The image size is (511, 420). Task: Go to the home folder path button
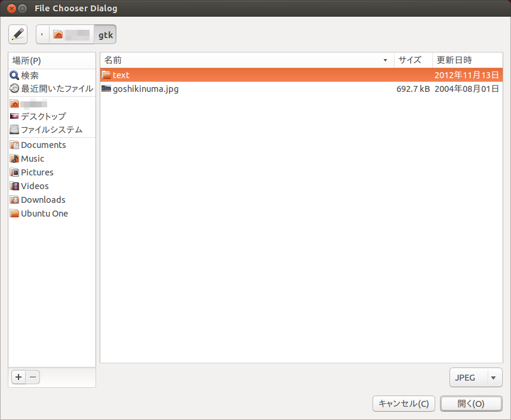click(x=71, y=35)
